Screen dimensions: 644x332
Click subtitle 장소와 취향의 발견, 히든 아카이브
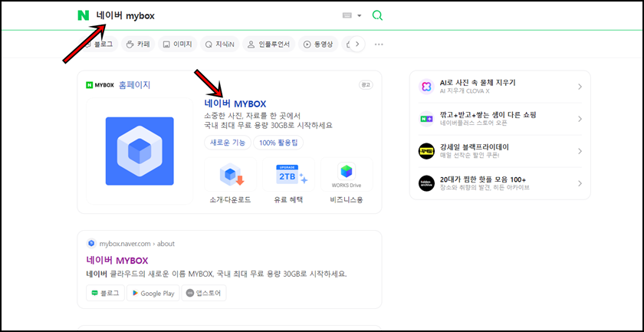(x=485, y=187)
